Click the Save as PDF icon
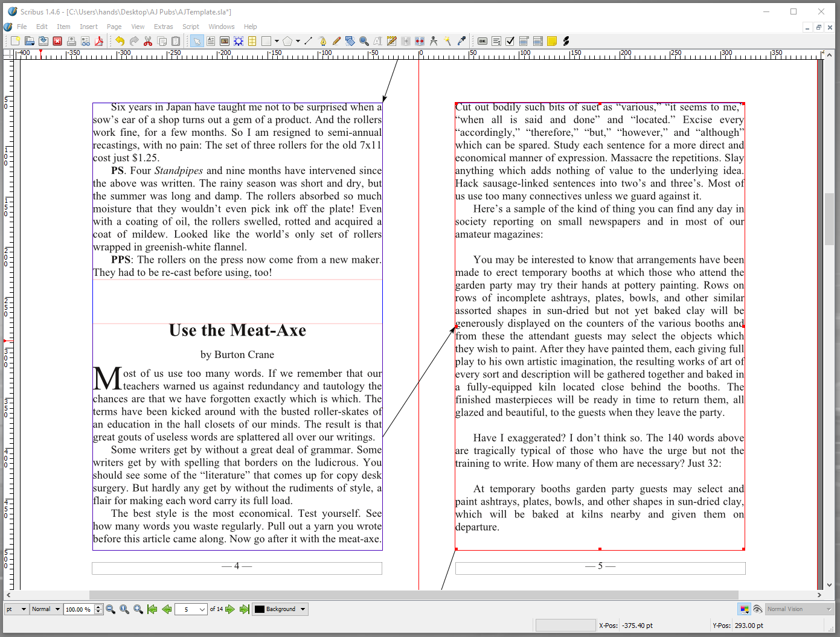This screenshot has width=840, height=637. [99, 41]
